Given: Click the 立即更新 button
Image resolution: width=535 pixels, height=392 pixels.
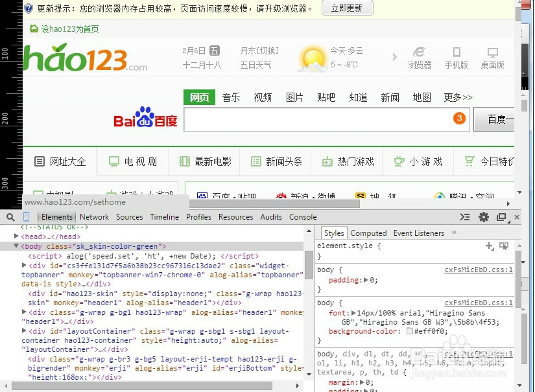Looking at the screenshot, I should pos(348,8).
